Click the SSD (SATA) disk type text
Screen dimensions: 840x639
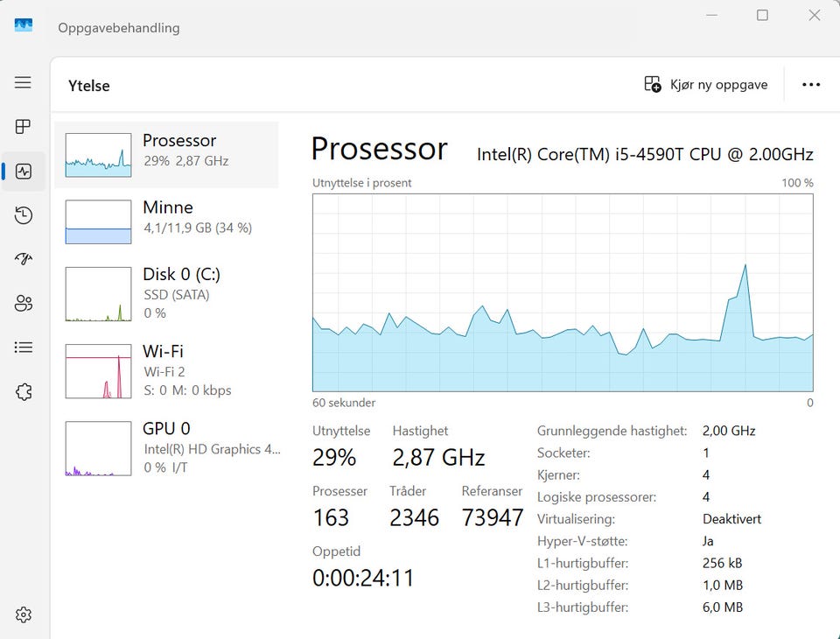[176, 295]
